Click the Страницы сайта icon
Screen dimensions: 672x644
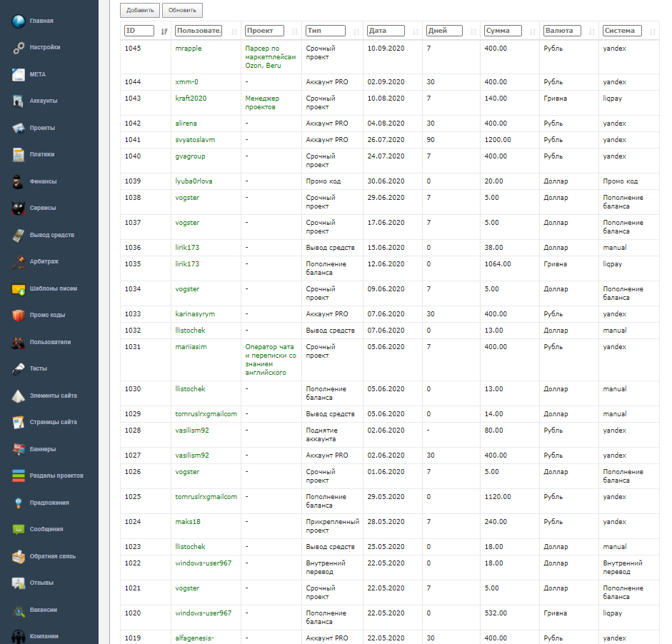(x=19, y=423)
